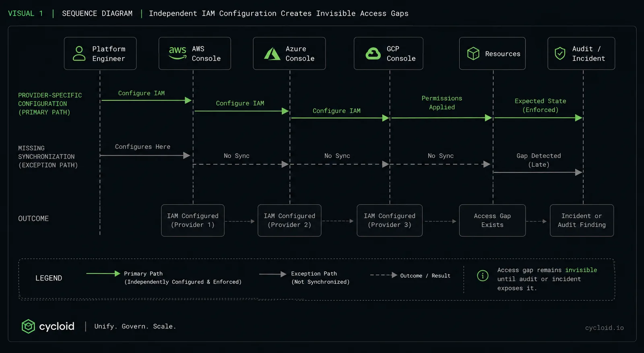Click 'Configure IAM' label between AWS and Azure

pyautogui.click(x=240, y=103)
